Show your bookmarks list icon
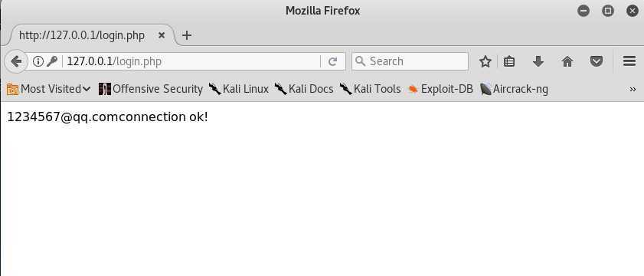This screenshot has height=276, width=644. (x=509, y=61)
